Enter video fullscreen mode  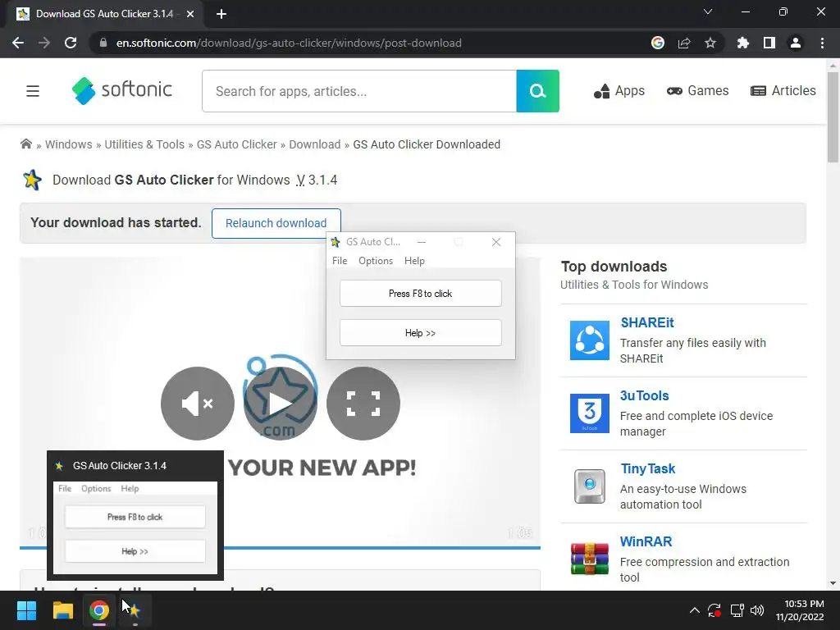(x=363, y=404)
